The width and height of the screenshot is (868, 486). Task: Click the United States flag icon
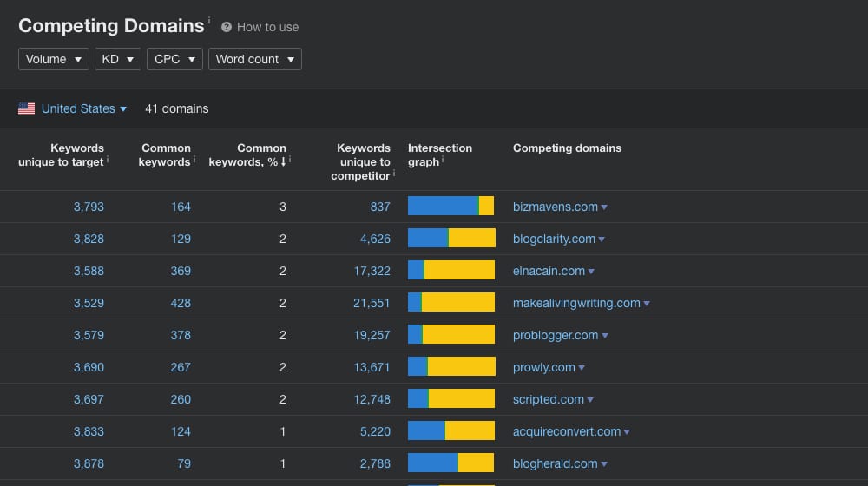click(x=27, y=108)
